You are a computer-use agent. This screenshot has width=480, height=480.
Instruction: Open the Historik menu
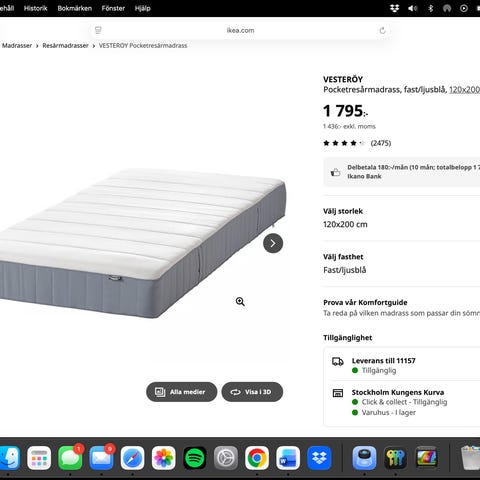coord(36,8)
